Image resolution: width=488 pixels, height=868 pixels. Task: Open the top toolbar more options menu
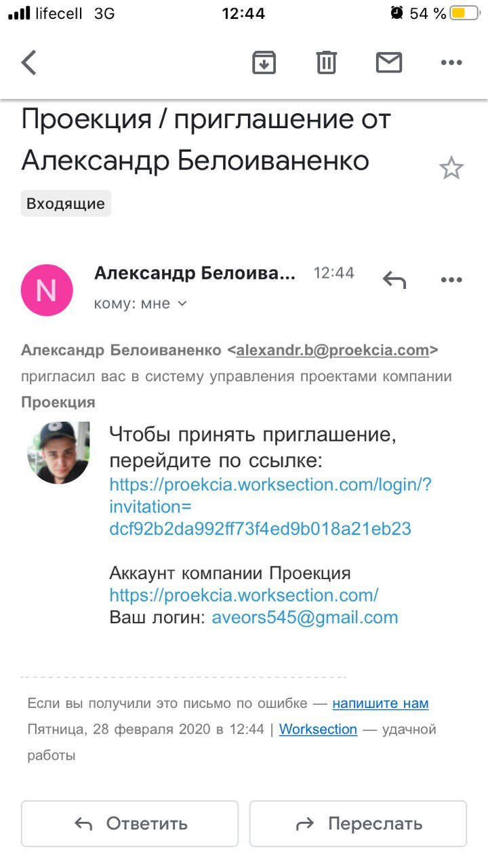[451, 63]
